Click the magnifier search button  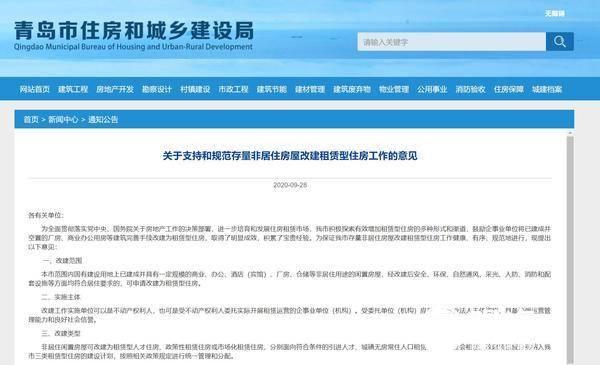pos(559,41)
